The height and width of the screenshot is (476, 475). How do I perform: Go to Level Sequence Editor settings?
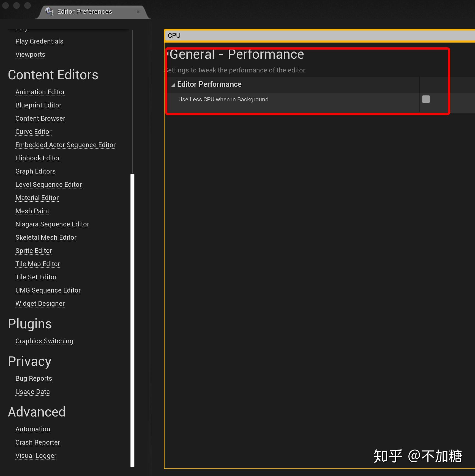(48, 185)
